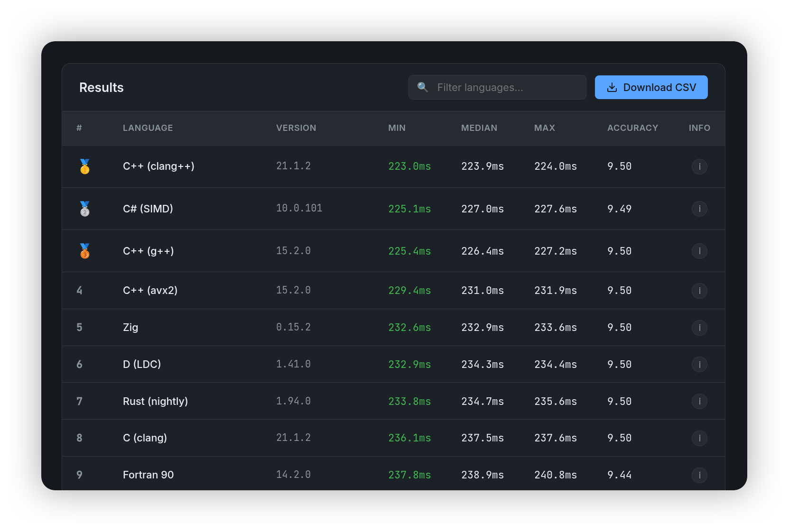Click the Version column header
The image size is (789, 532).
tap(296, 128)
